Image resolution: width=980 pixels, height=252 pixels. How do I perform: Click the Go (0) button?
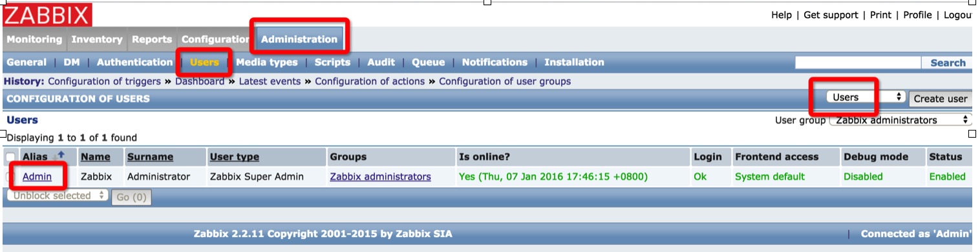click(132, 197)
